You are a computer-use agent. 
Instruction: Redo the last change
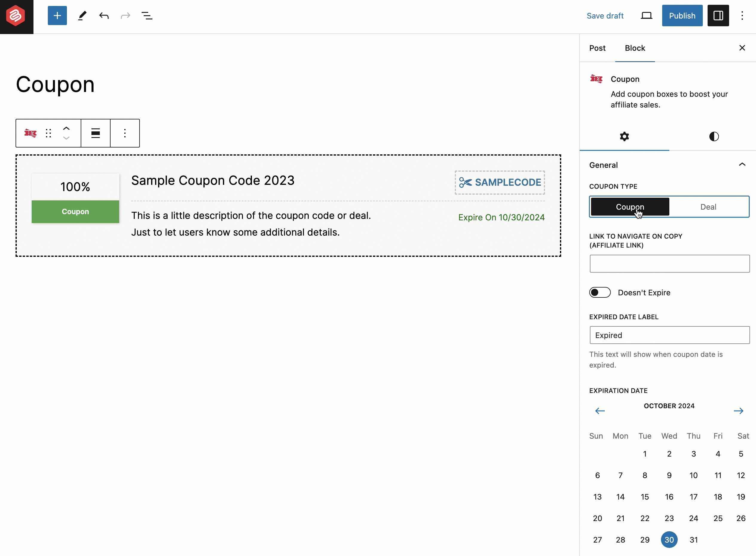(125, 16)
